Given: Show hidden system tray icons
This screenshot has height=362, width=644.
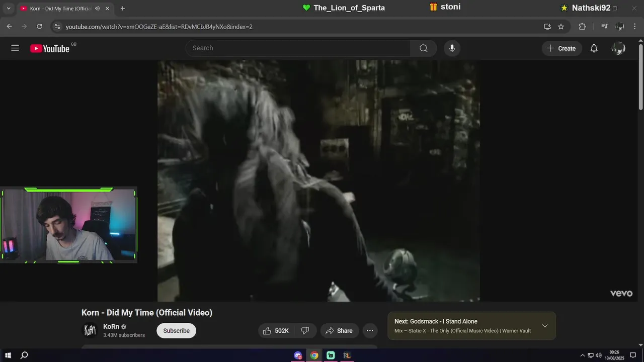Looking at the screenshot, I should tap(583, 355).
